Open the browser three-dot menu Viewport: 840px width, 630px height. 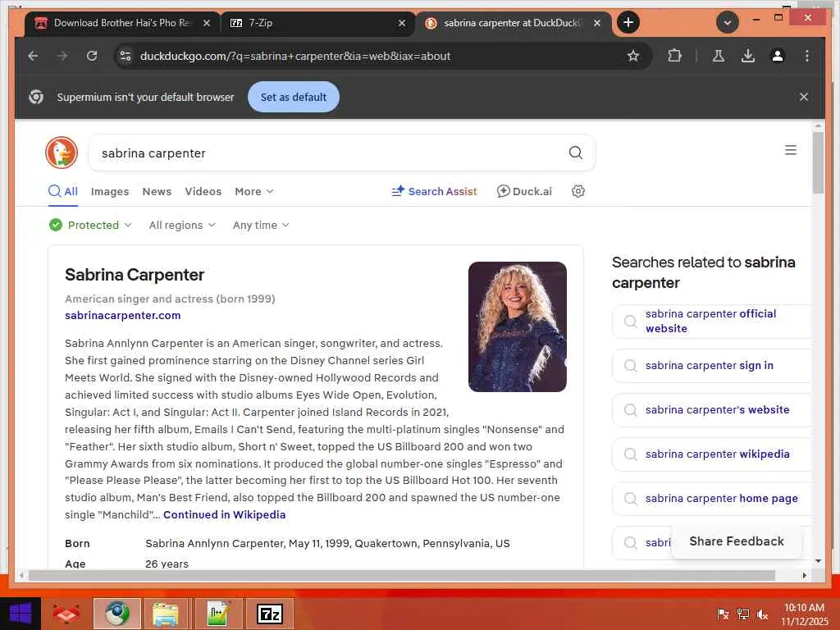click(807, 56)
